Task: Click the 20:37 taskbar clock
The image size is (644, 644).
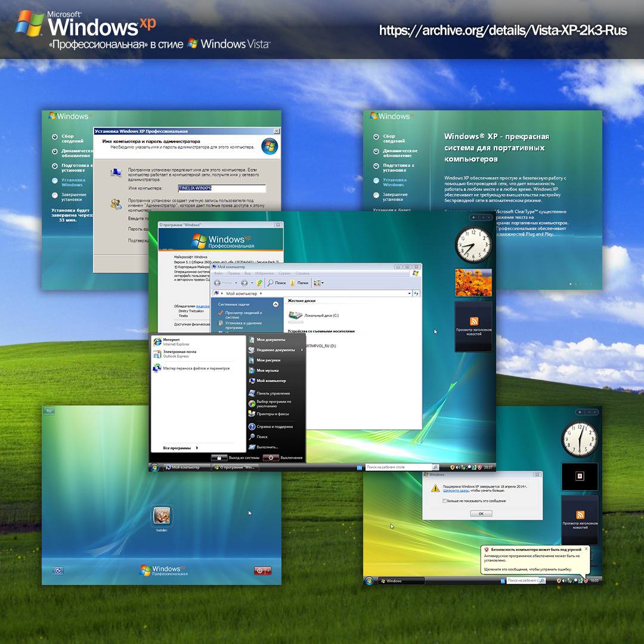Action: coord(488,467)
